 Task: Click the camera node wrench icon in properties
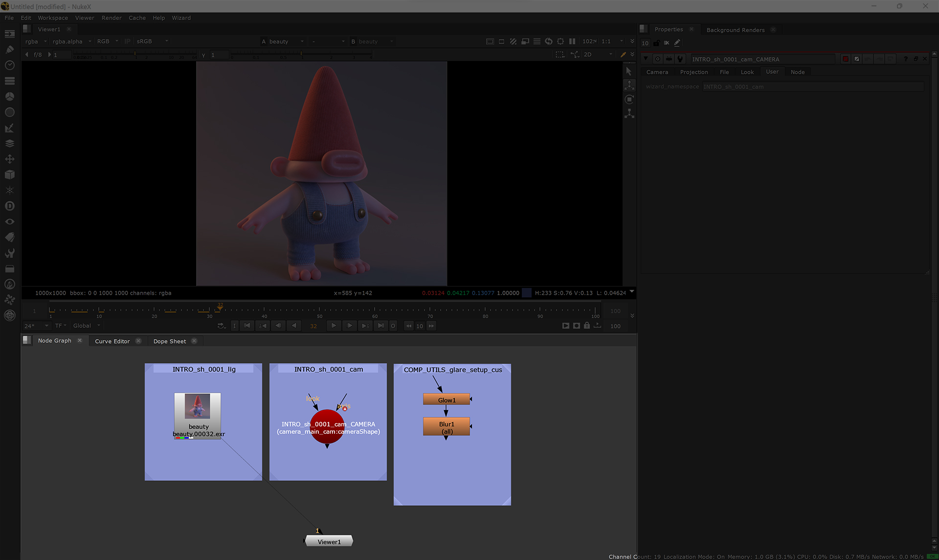point(680,59)
